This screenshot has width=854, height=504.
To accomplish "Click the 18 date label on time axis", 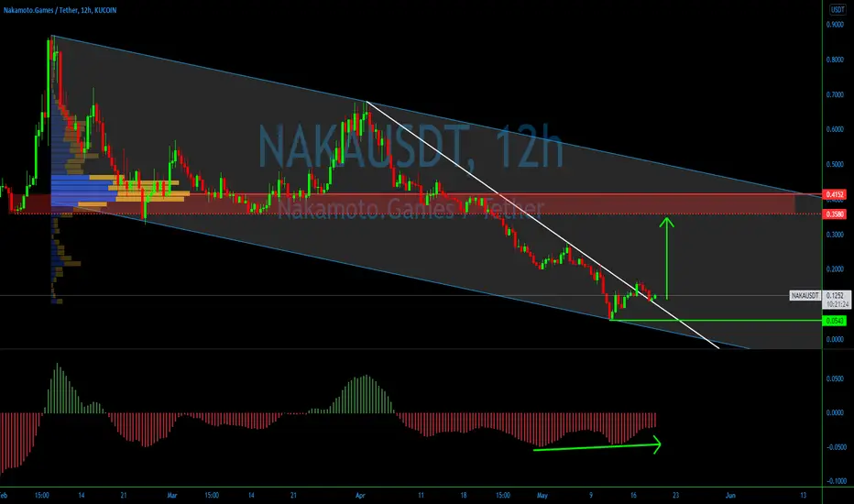I will pyautogui.click(x=464, y=495).
